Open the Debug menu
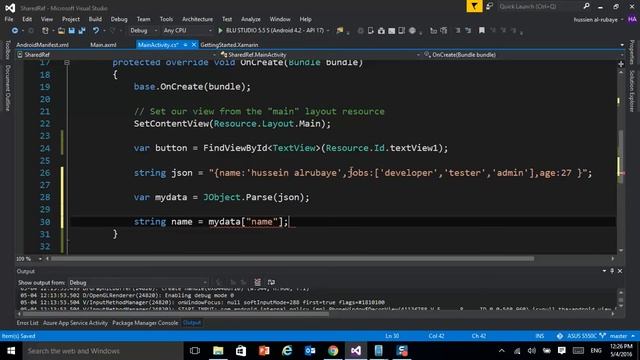This screenshot has height=360, width=640. 119,19
